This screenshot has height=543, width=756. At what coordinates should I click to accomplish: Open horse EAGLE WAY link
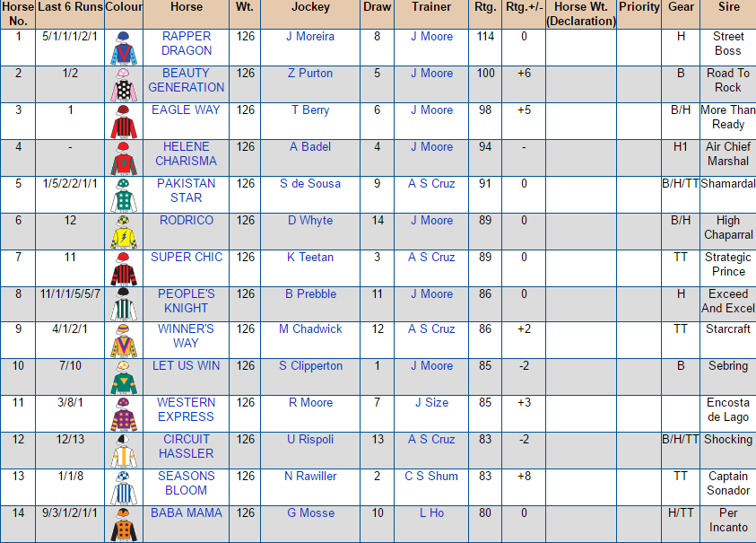coord(187,110)
